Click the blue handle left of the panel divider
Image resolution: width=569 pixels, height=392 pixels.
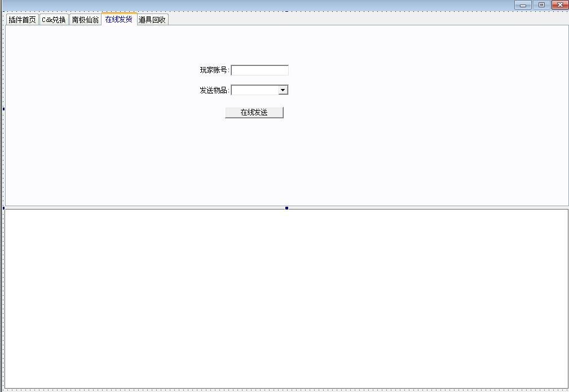pyautogui.click(x=3, y=208)
